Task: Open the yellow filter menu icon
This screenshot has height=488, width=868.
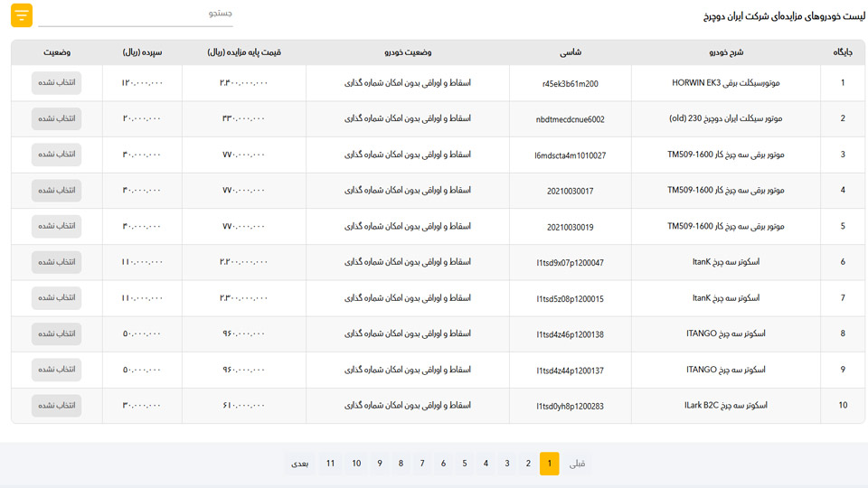Action: 22,15
